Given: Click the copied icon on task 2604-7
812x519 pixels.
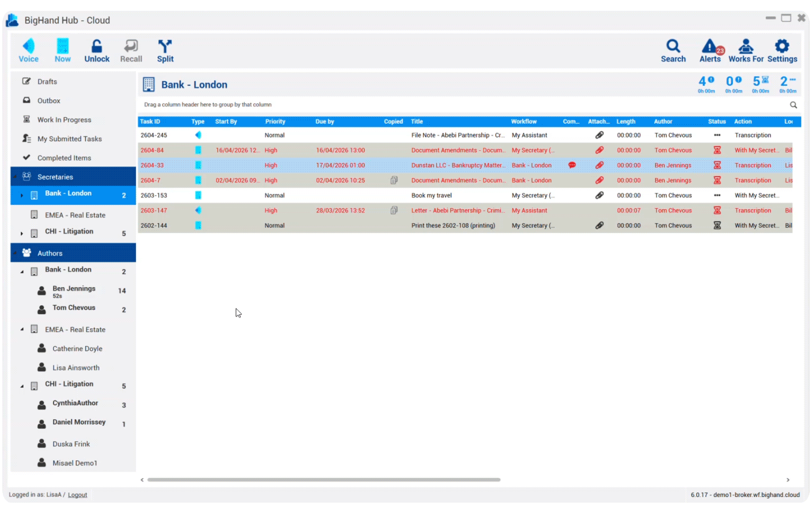Looking at the screenshot, I should (x=394, y=181).
